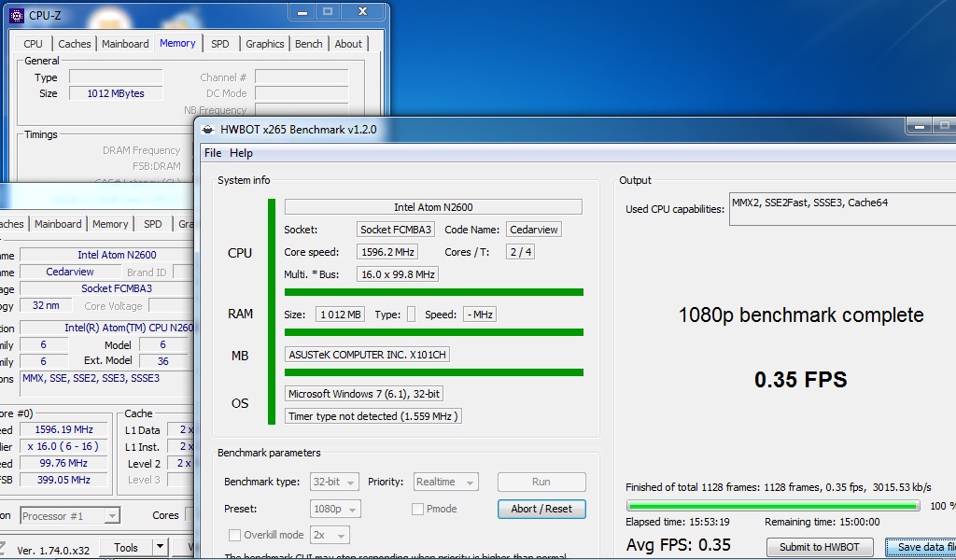Switch to Mainboard tab in lower CPU-Z window
Screen dimensions: 956x560
pyautogui.click(x=58, y=224)
